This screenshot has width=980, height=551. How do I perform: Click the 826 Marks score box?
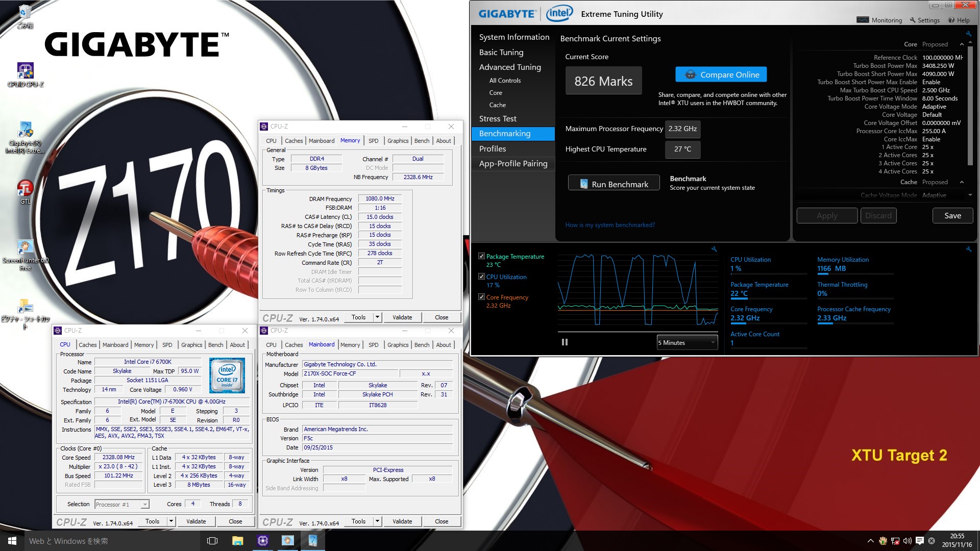603,81
